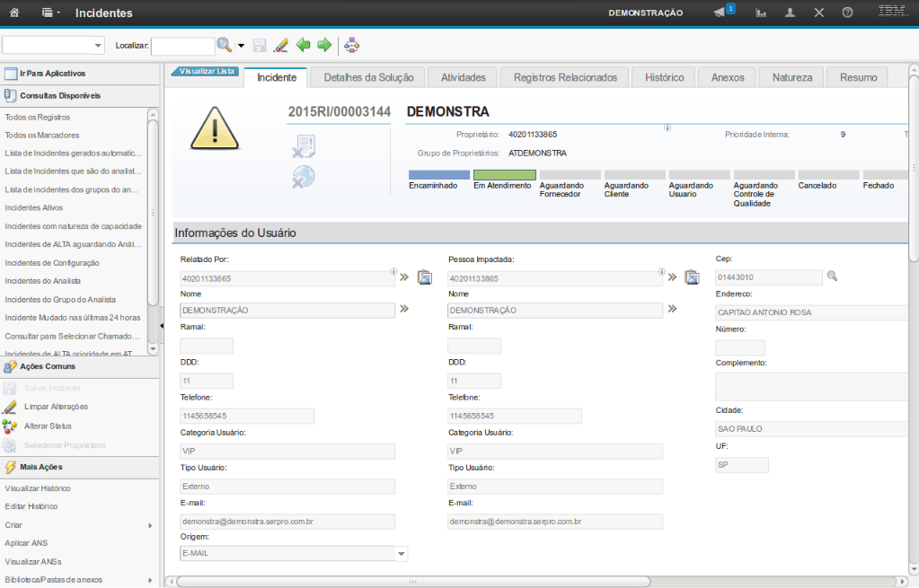919x588 pixels.
Task: Go to next record with right green arrow
Action: (324, 45)
